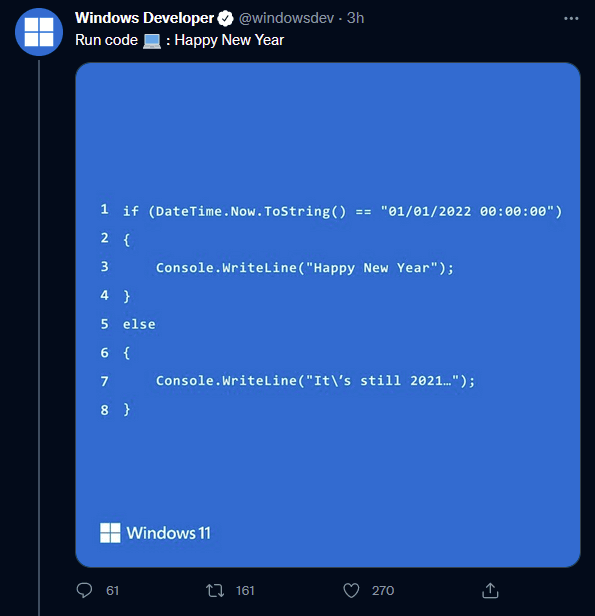Image resolution: width=595 pixels, height=616 pixels.
Task: Click the retweet count 161
Action: point(245,590)
